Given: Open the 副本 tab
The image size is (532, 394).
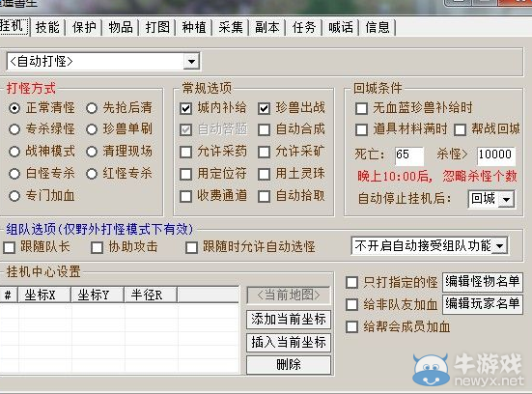Looking at the screenshot, I should coord(267,27).
